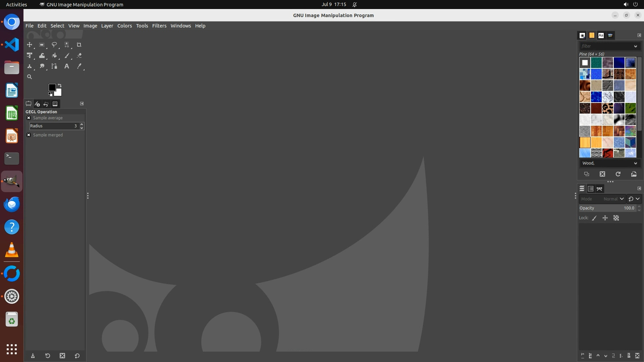644x362 pixels.
Task: Click the foreground black color swatch
Action: click(52, 87)
